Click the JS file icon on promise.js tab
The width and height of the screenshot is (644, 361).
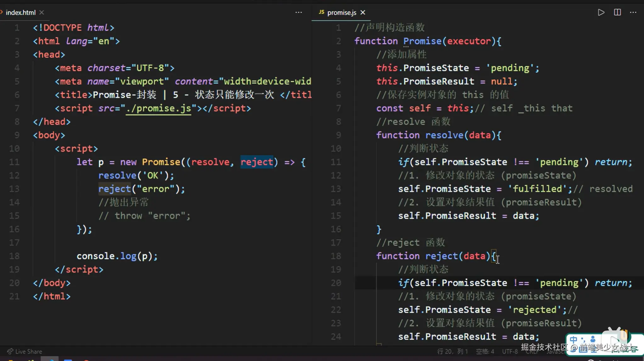coord(321,12)
